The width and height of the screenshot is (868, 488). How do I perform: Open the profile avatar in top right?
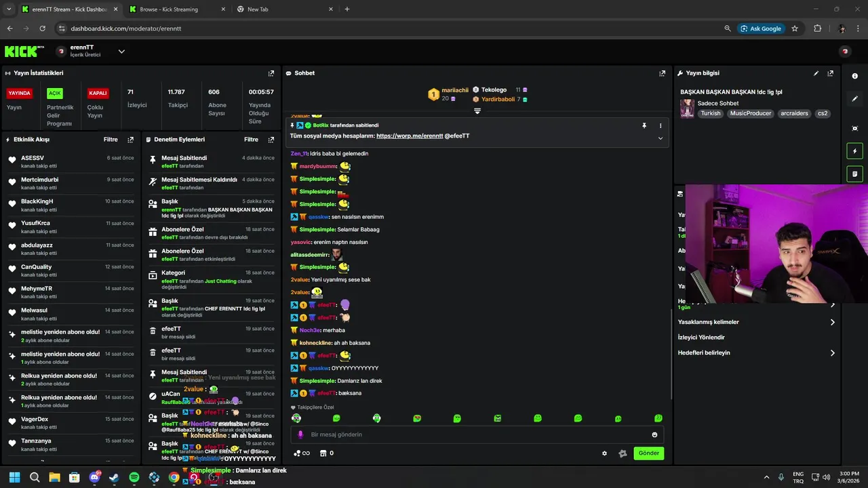[x=845, y=52]
